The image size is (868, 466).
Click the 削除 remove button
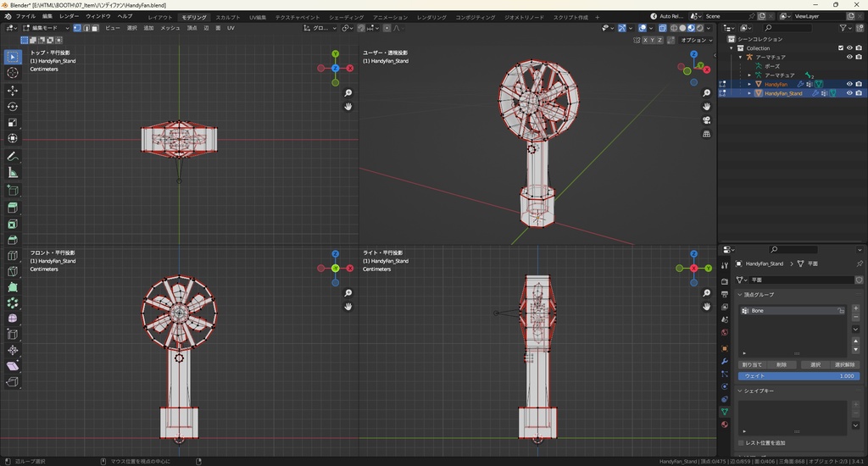pos(782,364)
